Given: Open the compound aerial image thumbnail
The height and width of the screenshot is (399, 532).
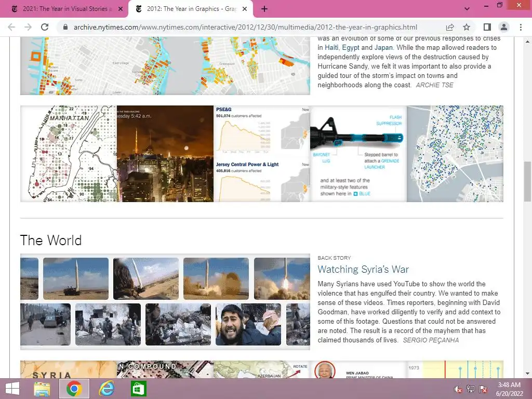Looking at the screenshot, I should (165, 369).
